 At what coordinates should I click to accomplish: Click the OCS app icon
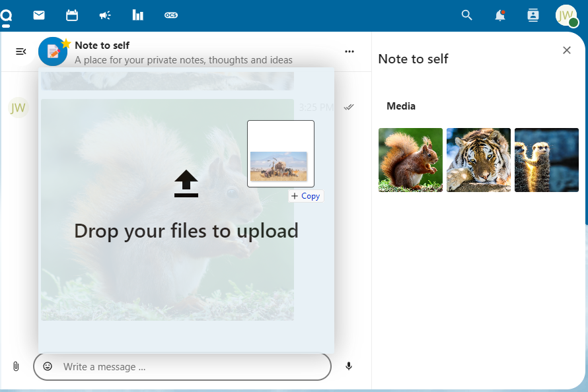(x=171, y=15)
